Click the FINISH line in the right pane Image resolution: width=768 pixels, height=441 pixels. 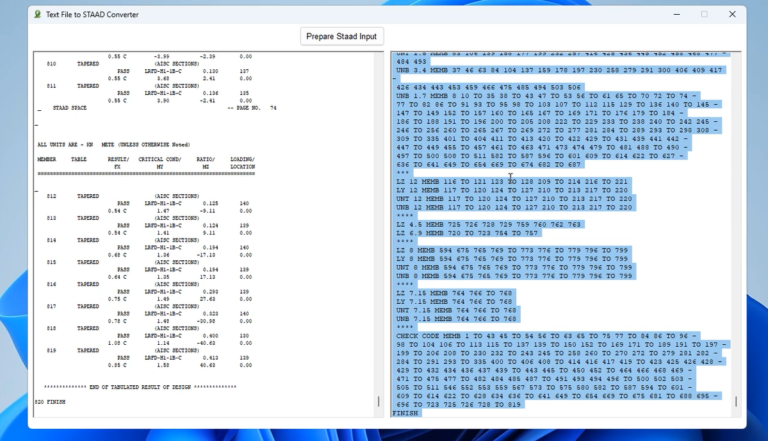[x=406, y=413]
